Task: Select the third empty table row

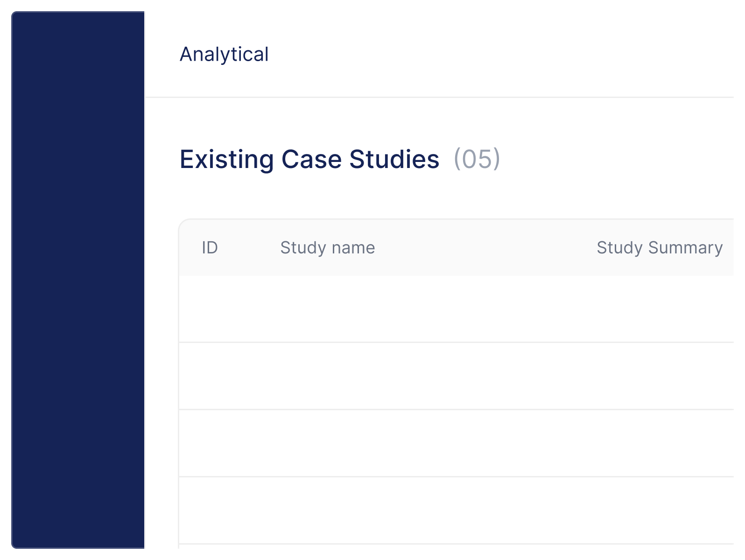Action: [x=457, y=443]
